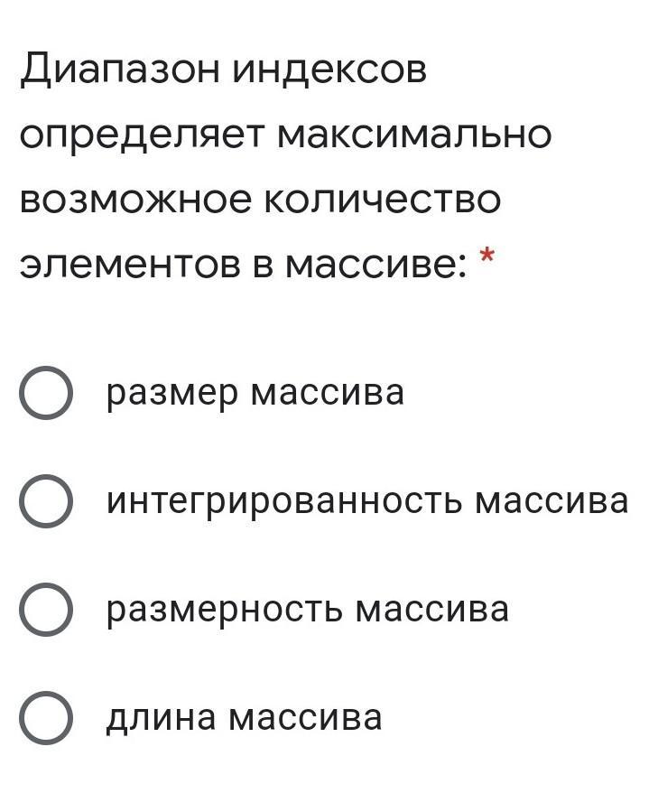Mark the "размерность массива" radio circle
The image size is (658, 812).
point(45,610)
